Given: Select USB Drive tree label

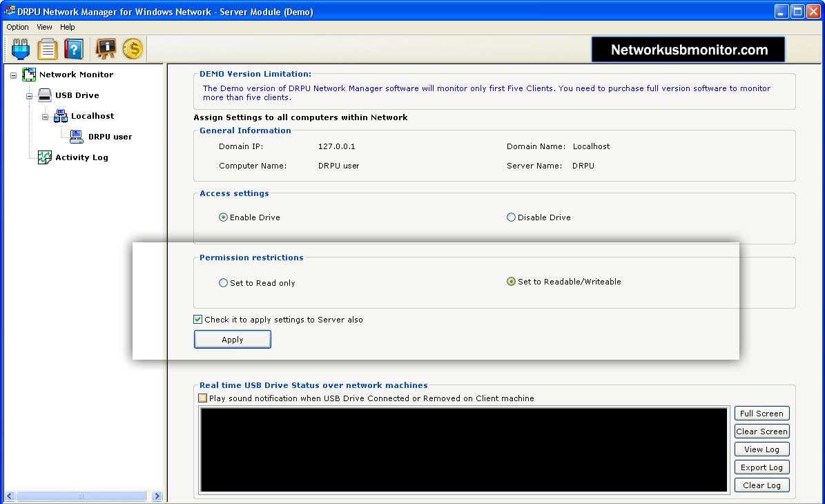Looking at the screenshot, I should [x=77, y=95].
